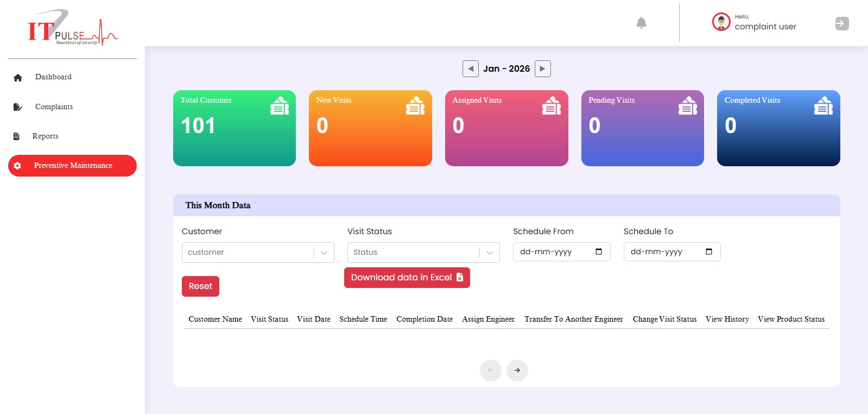Image resolution: width=868 pixels, height=414 pixels.
Task: Click the Completed Visits card icon
Action: pyautogui.click(x=823, y=106)
